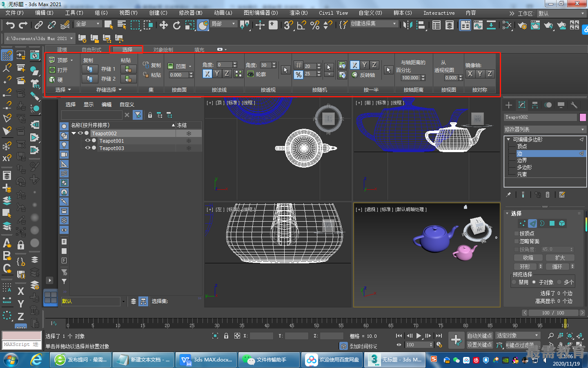
Task: Click the large Set Keys plus button
Action: tap(456, 340)
